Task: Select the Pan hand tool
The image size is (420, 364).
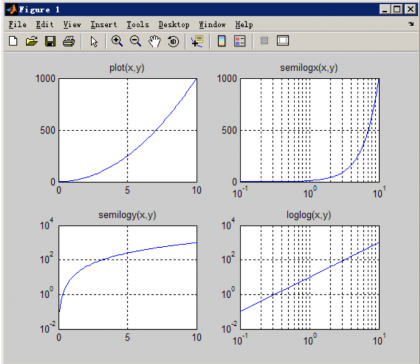Action: click(154, 41)
